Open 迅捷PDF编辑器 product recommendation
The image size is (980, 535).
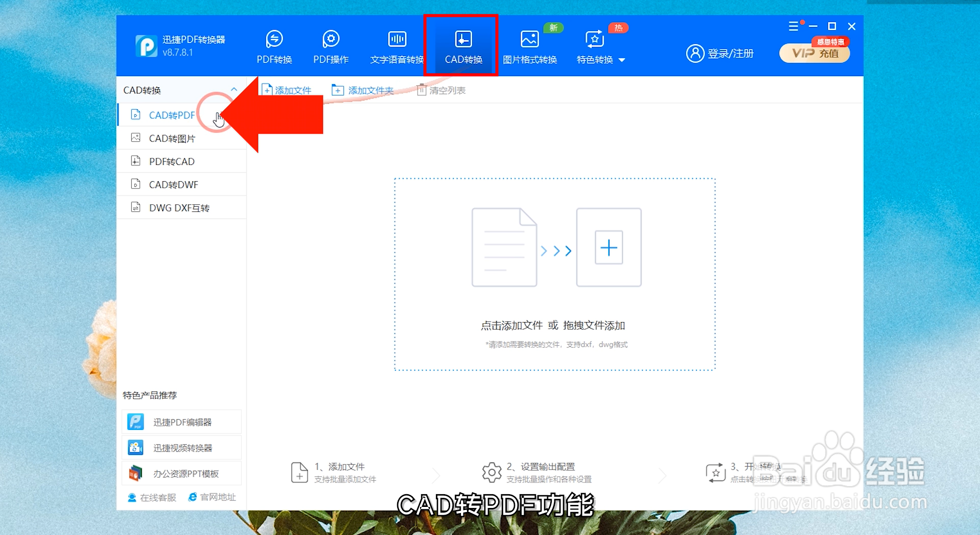click(x=182, y=422)
